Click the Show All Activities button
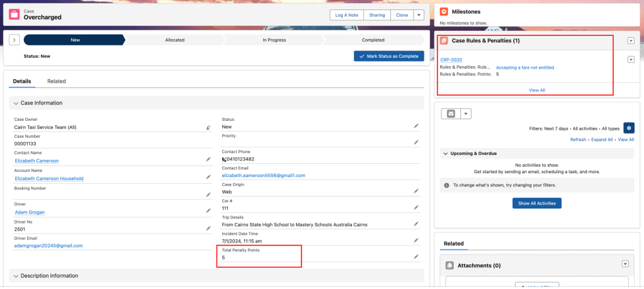 (536, 203)
